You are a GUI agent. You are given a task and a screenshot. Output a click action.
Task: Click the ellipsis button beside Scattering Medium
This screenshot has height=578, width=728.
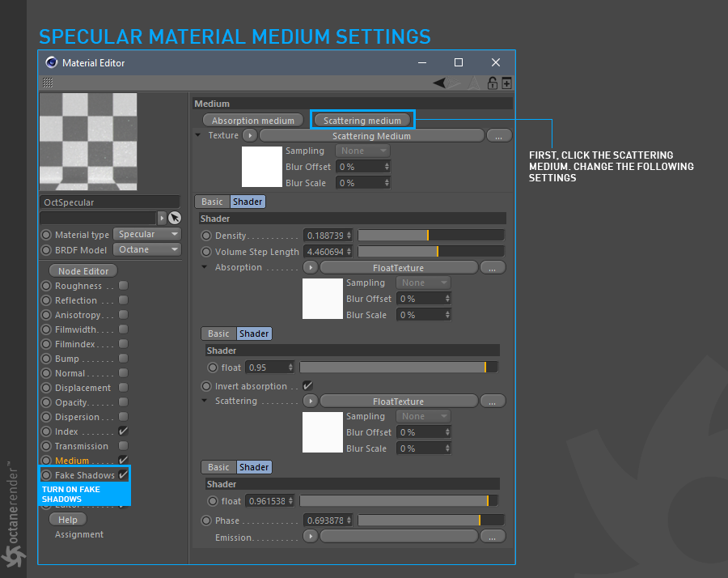click(498, 136)
